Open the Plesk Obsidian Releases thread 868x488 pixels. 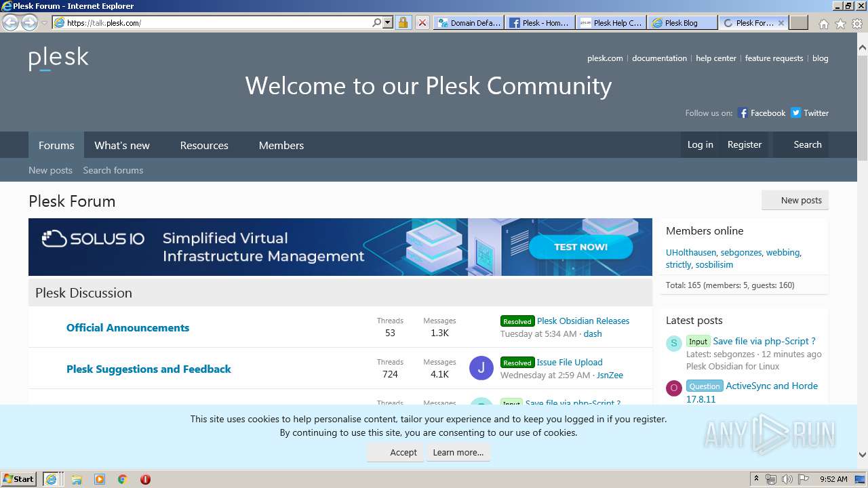tap(583, 321)
